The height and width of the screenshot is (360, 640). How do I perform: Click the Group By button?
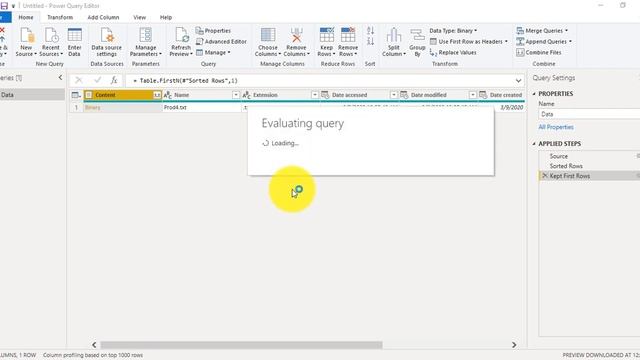pos(417,42)
